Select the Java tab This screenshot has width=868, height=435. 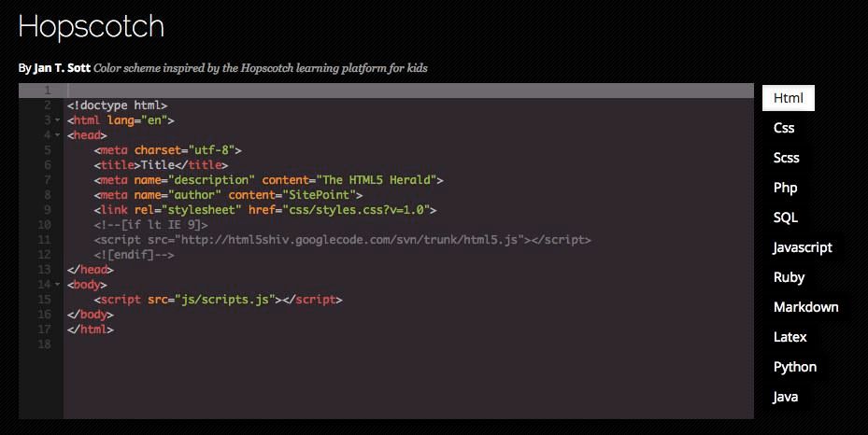click(x=785, y=397)
